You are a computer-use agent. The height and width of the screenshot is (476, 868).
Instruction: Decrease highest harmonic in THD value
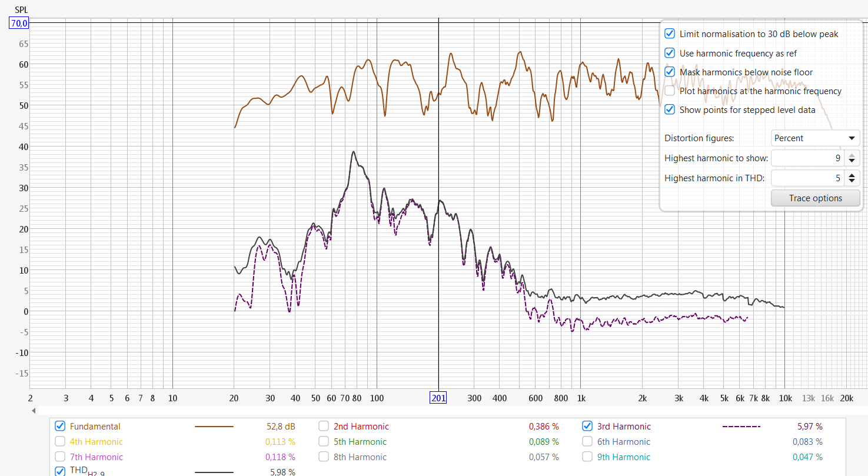pyautogui.click(x=852, y=181)
